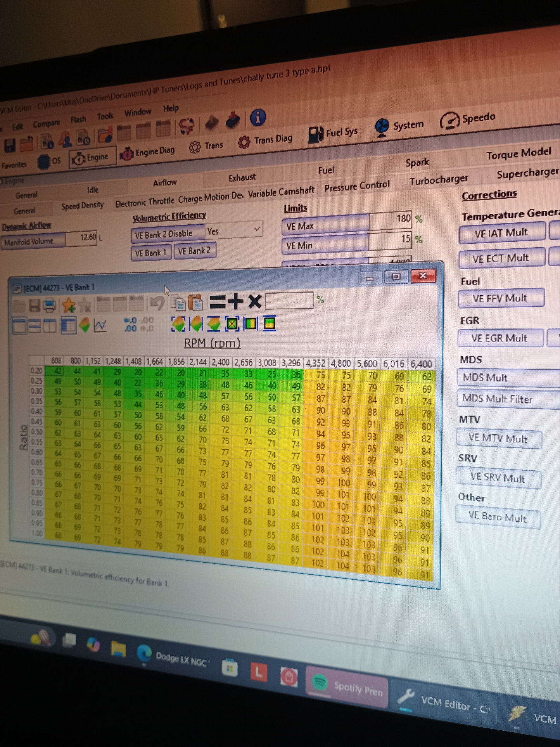
Task: Open the VE Bank 1 table button
Action: coord(151,253)
